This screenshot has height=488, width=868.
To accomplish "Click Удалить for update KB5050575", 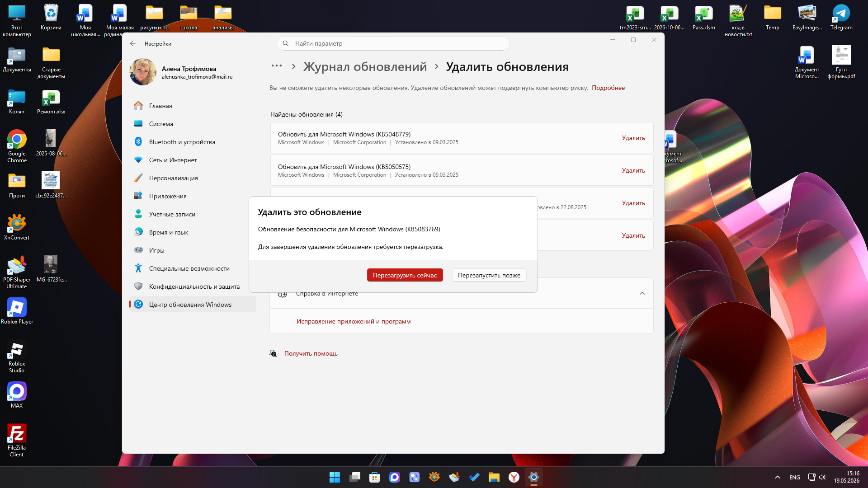I will (x=633, y=170).
